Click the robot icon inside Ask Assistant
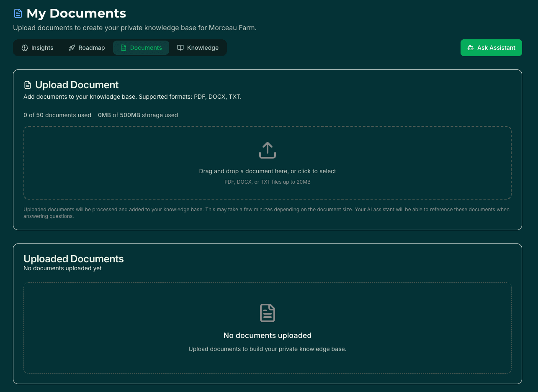The width and height of the screenshot is (538, 392). pyautogui.click(x=471, y=48)
